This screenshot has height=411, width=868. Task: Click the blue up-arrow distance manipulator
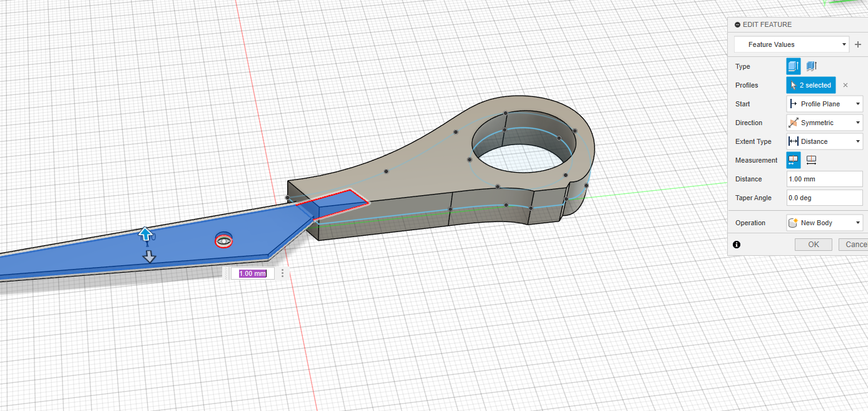coord(146,234)
